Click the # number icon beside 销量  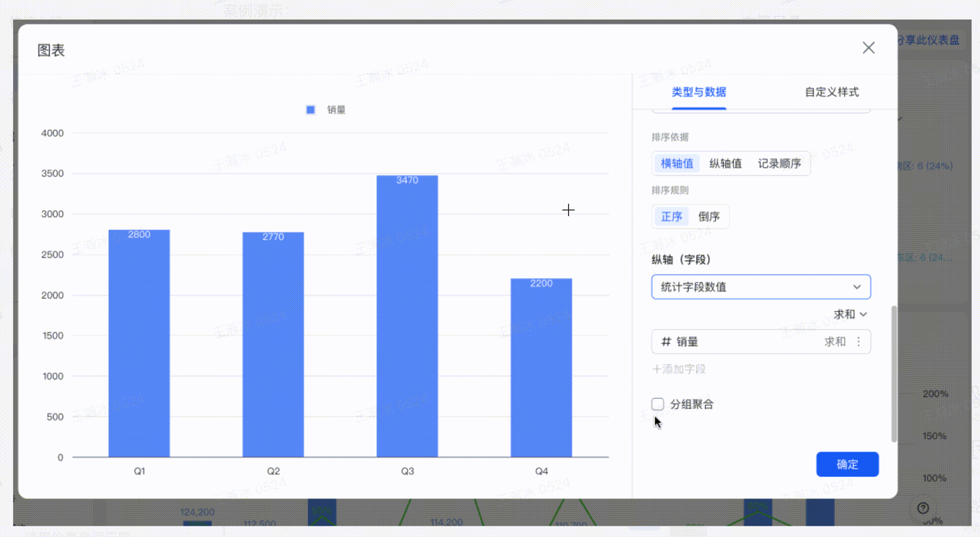coord(666,342)
